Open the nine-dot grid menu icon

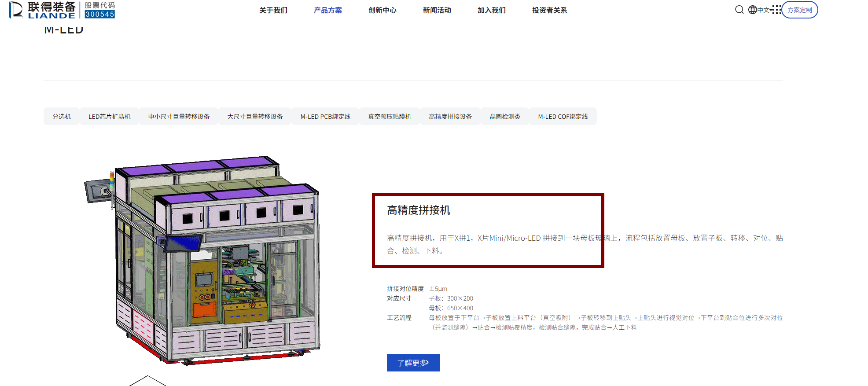[x=777, y=10]
